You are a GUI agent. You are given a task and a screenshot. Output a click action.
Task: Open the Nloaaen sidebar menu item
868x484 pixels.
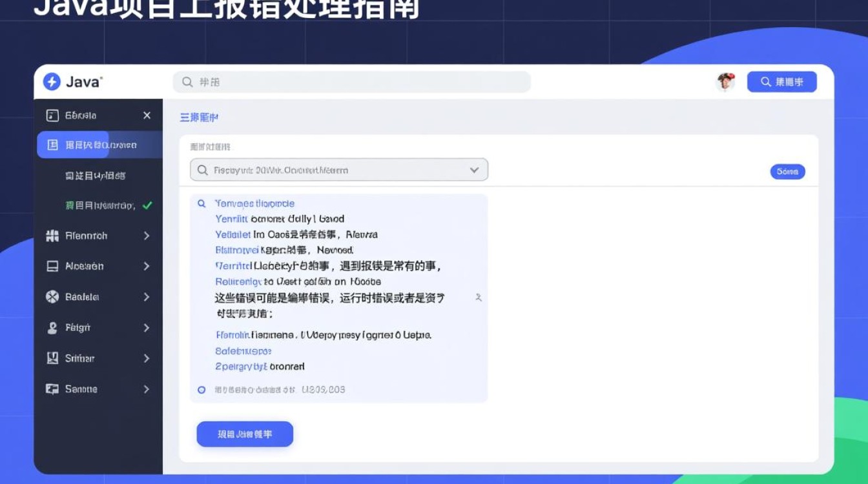point(98,267)
